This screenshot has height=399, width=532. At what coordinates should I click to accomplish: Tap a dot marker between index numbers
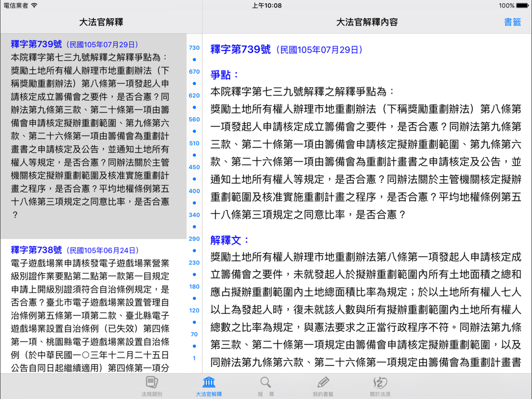coord(193,59)
